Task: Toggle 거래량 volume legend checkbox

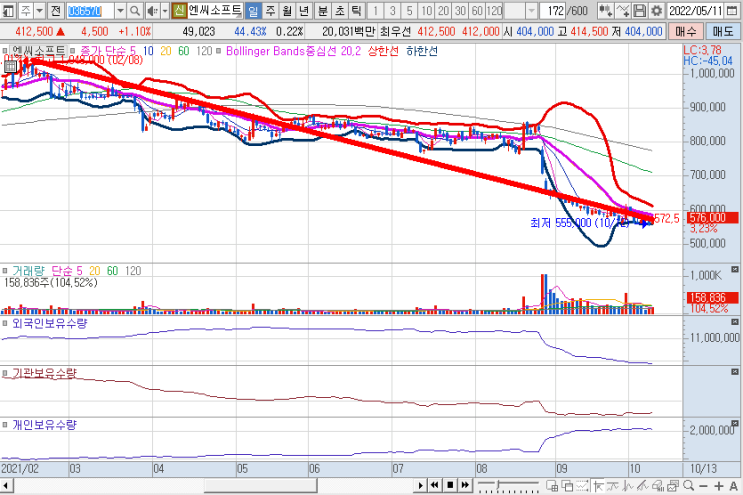Action: point(5,270)
